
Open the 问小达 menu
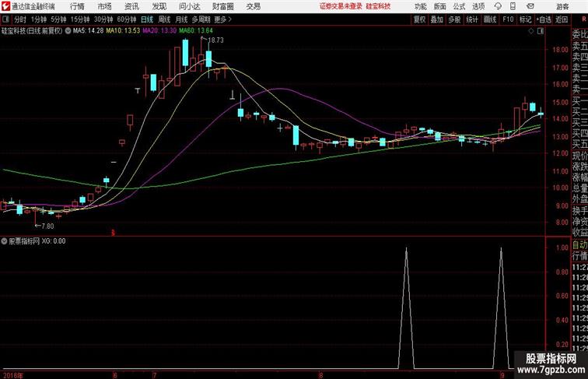(x=189, y=6)
